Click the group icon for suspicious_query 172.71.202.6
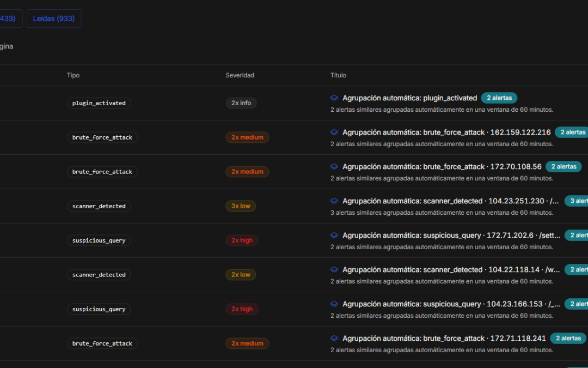The width and height of the screenshot is (588, 368). click(x=334, y=236)
